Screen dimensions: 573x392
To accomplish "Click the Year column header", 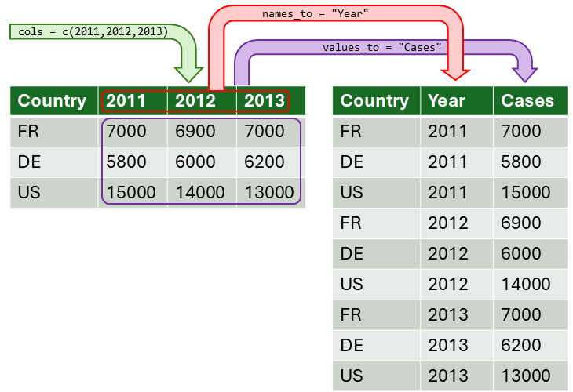I will coord(447,101).
